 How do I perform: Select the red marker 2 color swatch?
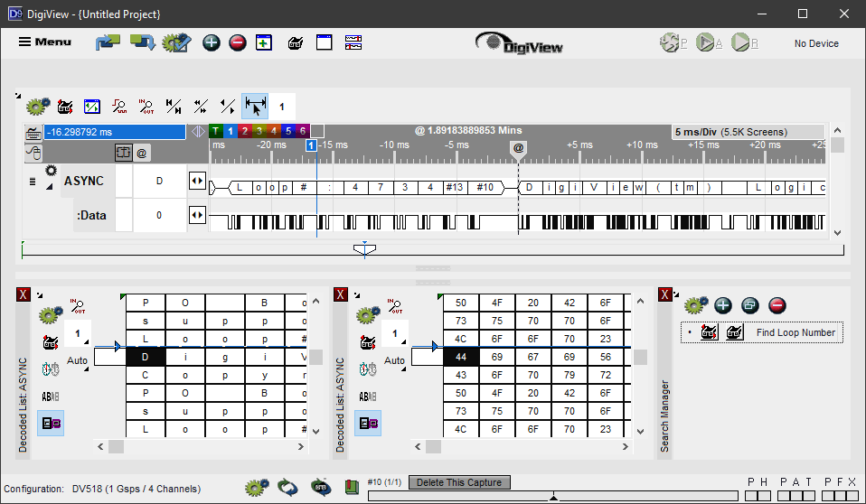coord(245,131)
